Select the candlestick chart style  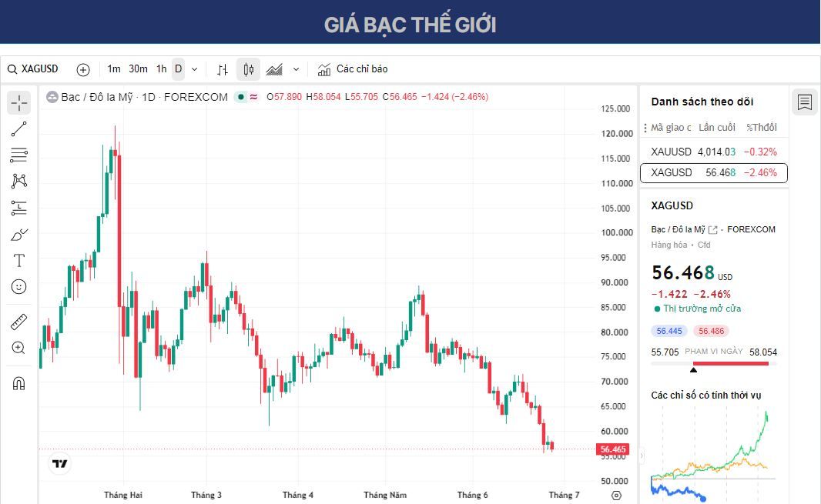[248, 69]
